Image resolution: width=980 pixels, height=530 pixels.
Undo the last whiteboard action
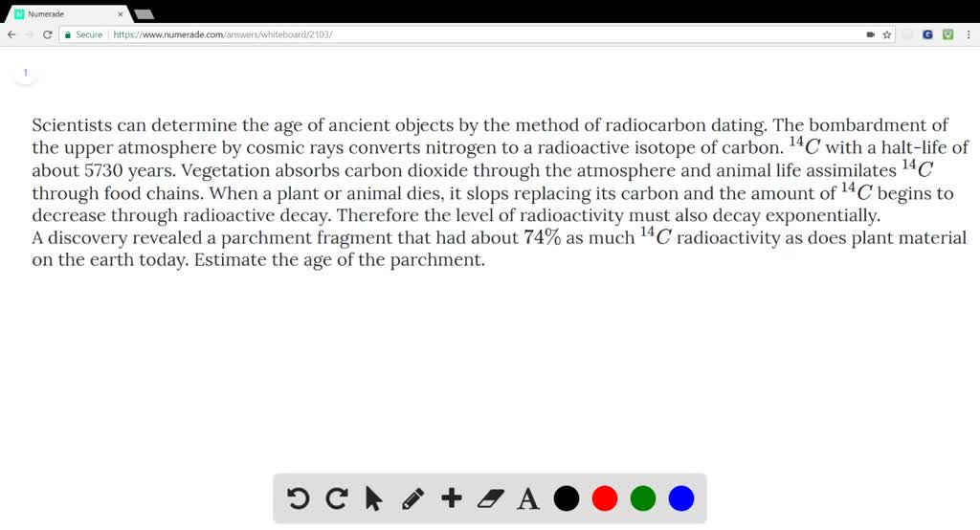[299, 498]
